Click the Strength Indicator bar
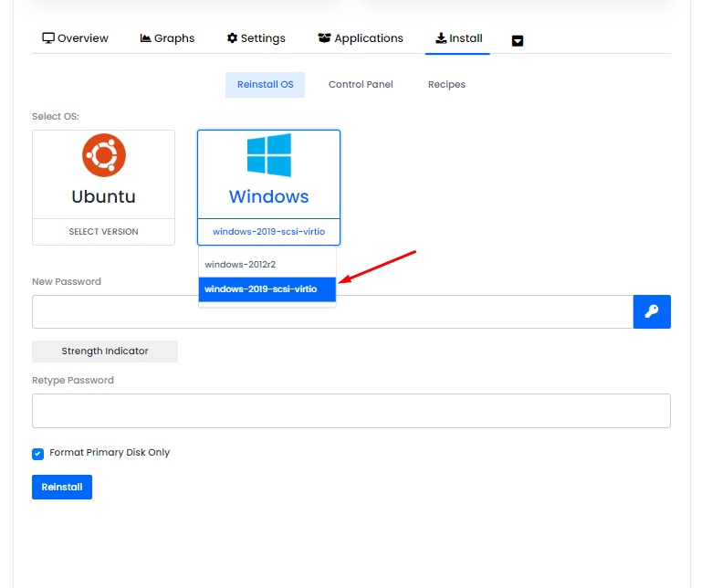Viewport: 712px width, 588px height. (105, 352)
